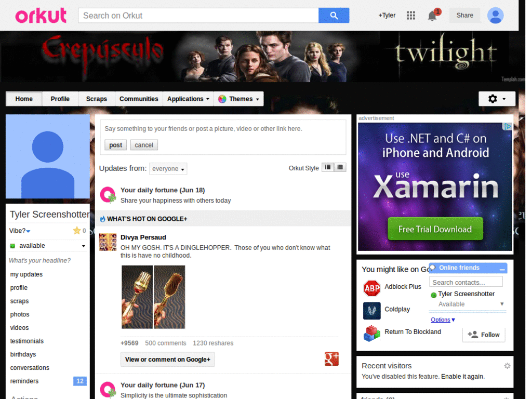The height and width of the screenshot is (399, 532).
Task: Open my updates in sidebar
Action: click(26, 274)
